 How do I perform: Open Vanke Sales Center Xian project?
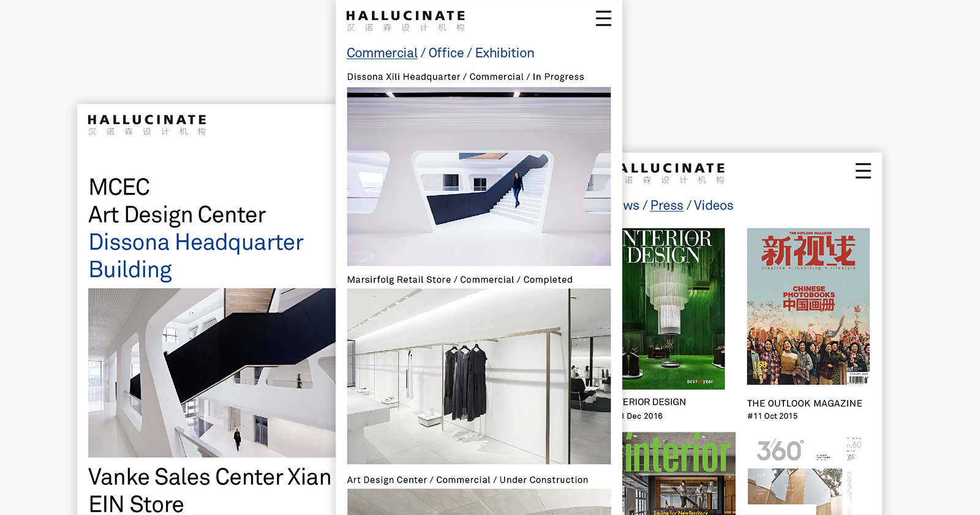209,477
